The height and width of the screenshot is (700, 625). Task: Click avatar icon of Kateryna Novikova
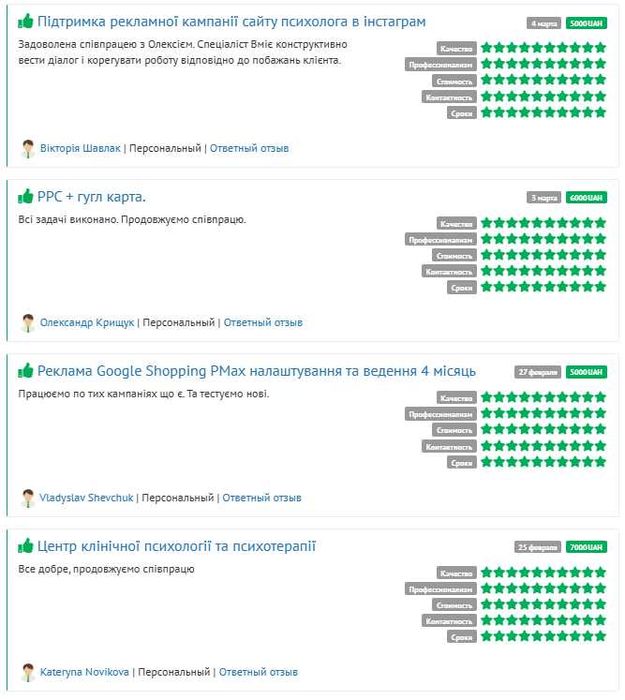(28, 673)
